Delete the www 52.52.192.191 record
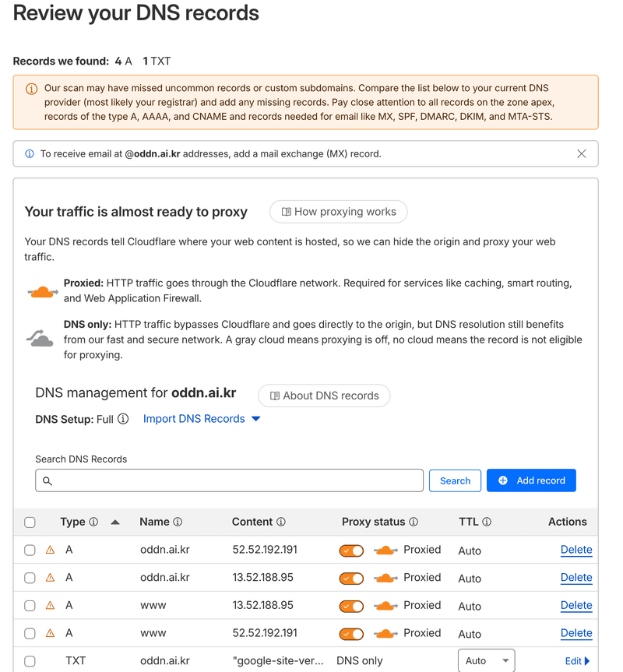The height and width of the screenshot is (672, 623). pyautogui.click(x=576, y=633)
